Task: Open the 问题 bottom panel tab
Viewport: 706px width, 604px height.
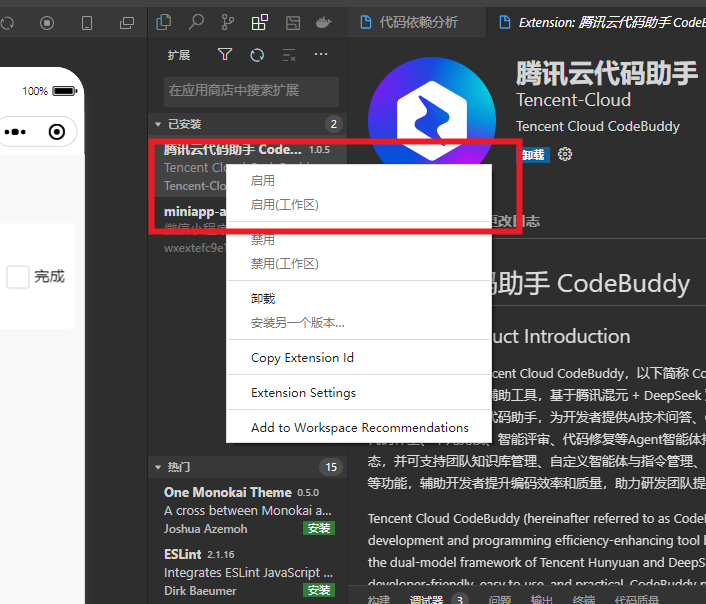Action: [x=500, y=599]
